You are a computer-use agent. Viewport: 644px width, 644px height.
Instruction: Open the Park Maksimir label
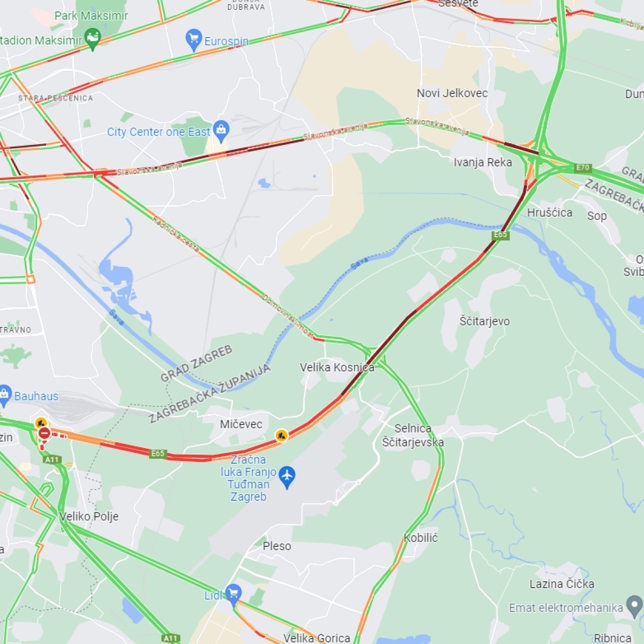[91, 16]
